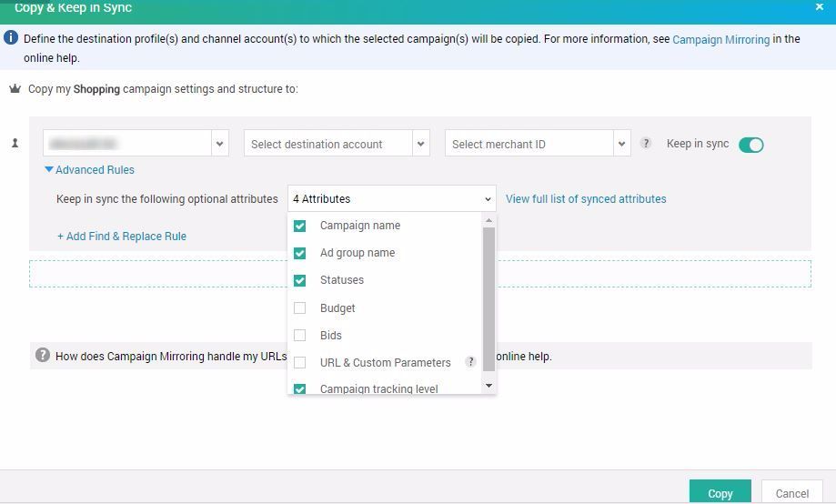Click the crown icon beside Shopping campaign text
This screenshot has width=836, height=504.
coord(15,88)
